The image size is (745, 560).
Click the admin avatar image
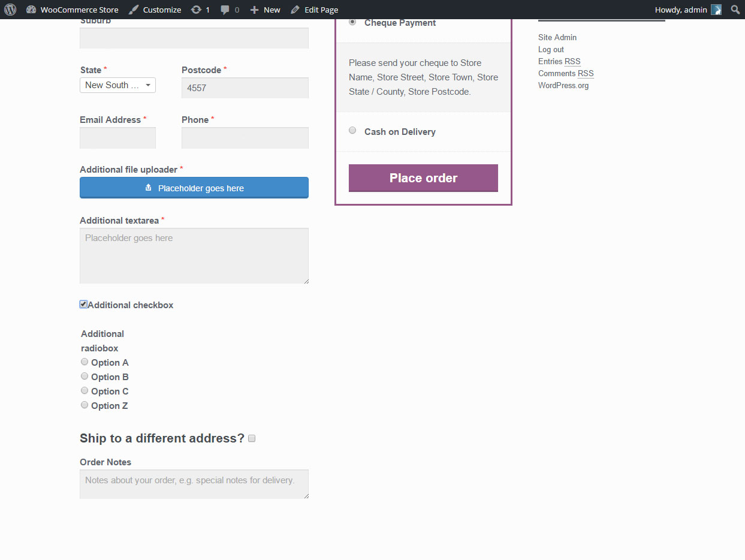coord(716,10)
